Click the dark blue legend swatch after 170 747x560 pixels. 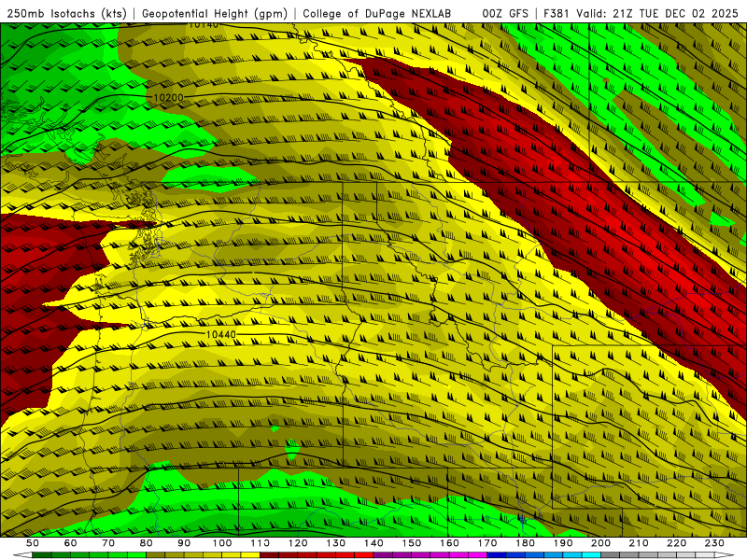coord(496,554)
